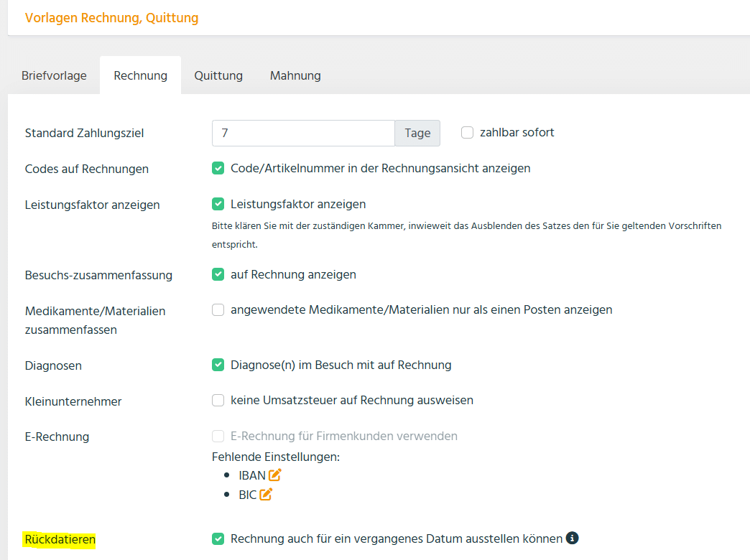Viewport: 750px width, 560px height.
Task: Click the info icon beside Rückdatieren option
Action: click(573, 538)
